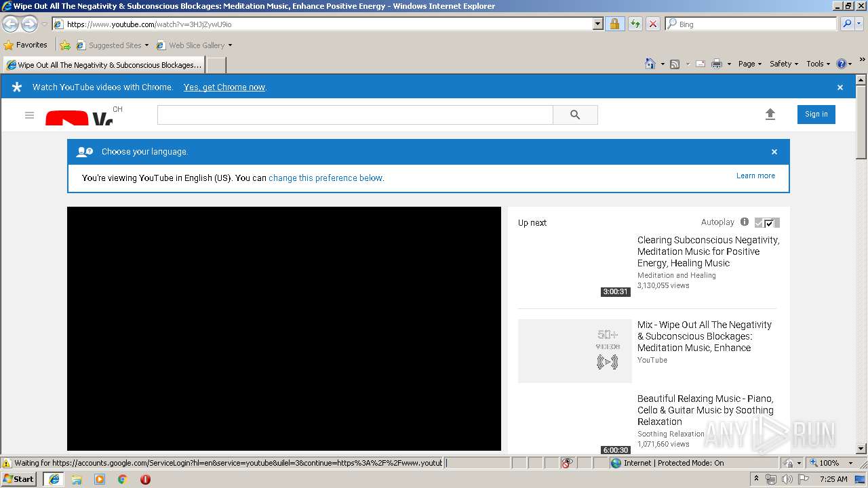Open the Print dropdown arrow
Image resolution: width=868 pixels, height=488 pixels.
(x=729, y=64)
